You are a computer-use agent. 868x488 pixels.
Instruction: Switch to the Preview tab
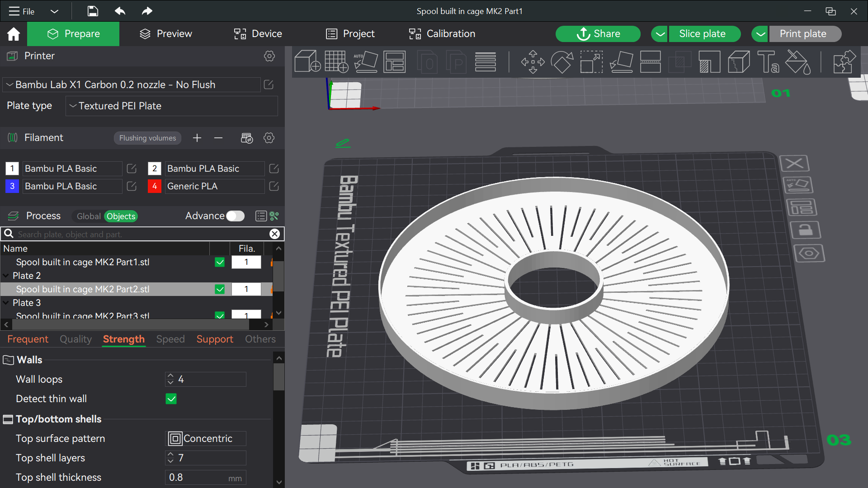pyautogui.click(x=166, y=34)
